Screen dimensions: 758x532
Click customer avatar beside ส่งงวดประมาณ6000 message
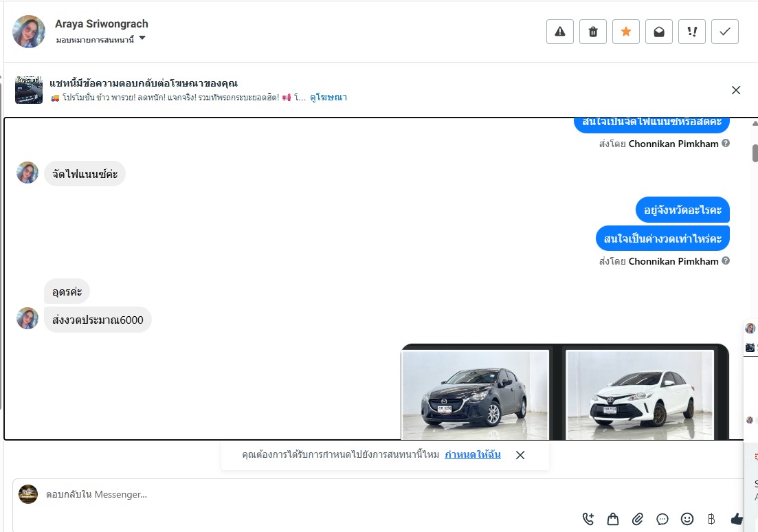pos(27,318)
